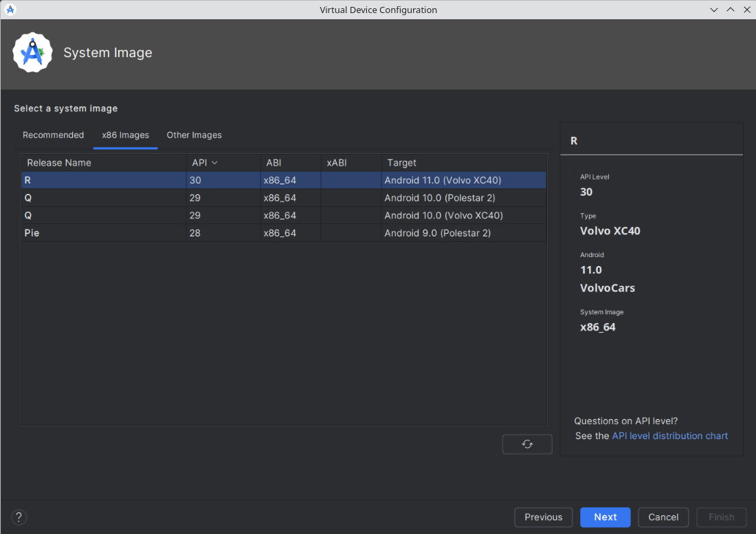Click the refresh system images icon button
Viewport: 756px width, 534px height.
click(x=527, y=444)
